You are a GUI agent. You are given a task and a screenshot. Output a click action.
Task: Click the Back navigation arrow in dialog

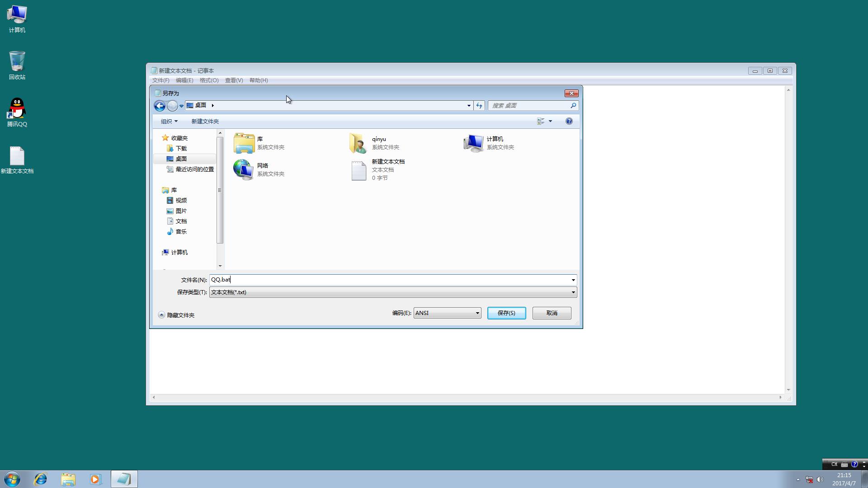pyautogui.click(x=160, y=106)
